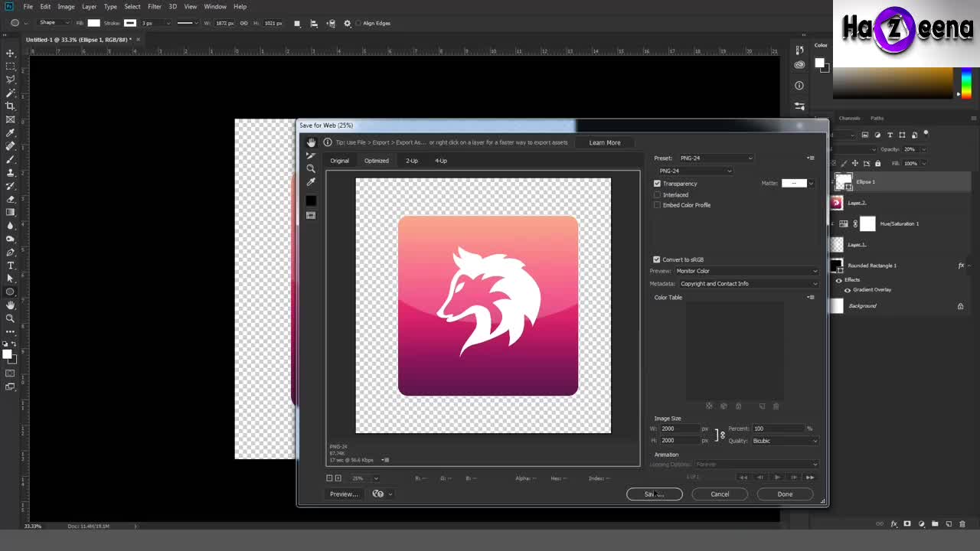Select the Crop tool in Photoshop toolbar
Image resolution: width=980 pixels, height=551 pixels.
11,106
